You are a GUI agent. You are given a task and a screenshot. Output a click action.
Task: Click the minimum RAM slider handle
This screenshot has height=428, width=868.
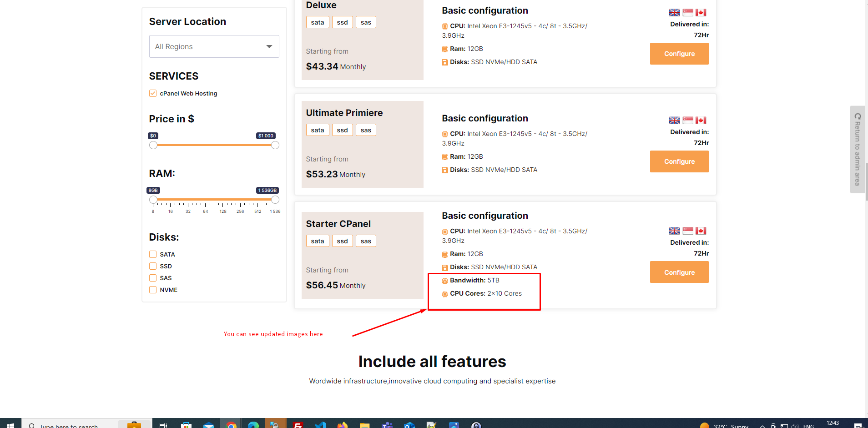click(153, 200)
